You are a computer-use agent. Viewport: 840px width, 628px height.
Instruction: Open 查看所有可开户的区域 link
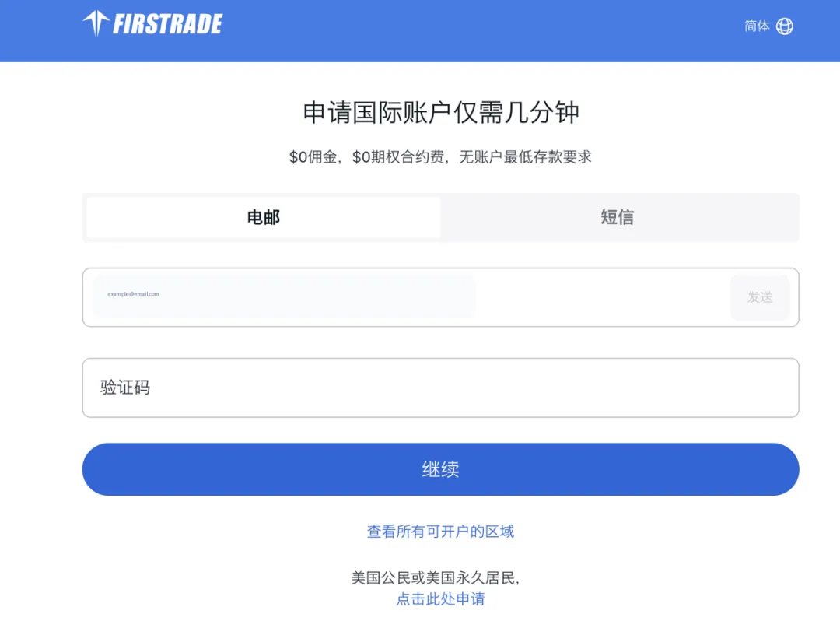[440, 532]
